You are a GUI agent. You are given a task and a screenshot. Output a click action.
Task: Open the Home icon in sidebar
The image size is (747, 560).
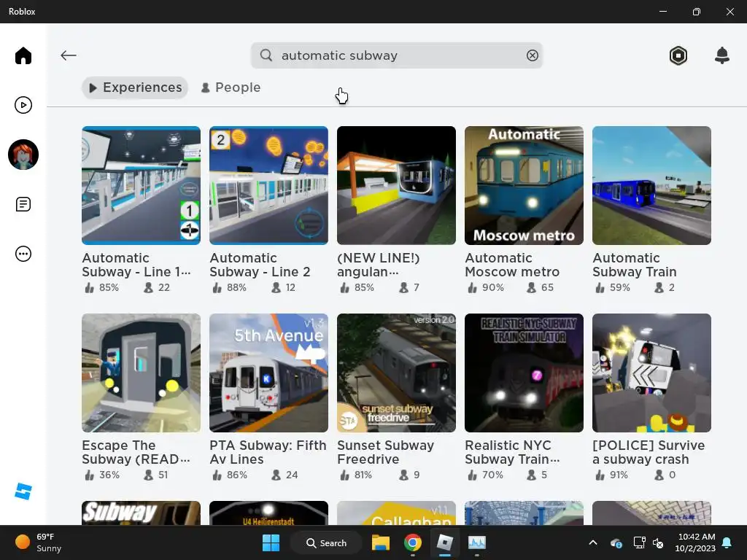click(x=23, y=55)
